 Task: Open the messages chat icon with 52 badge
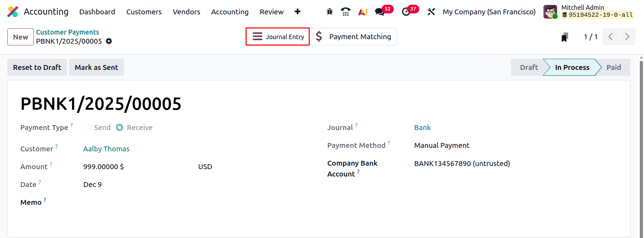pos(379,12)
